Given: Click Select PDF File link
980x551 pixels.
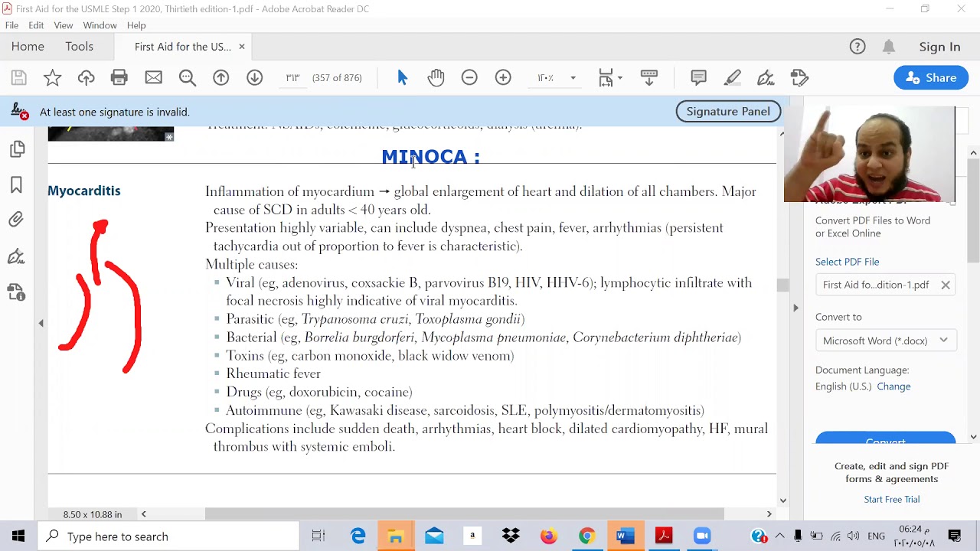Looking at the screenshot, I should (x=847, y=262).
